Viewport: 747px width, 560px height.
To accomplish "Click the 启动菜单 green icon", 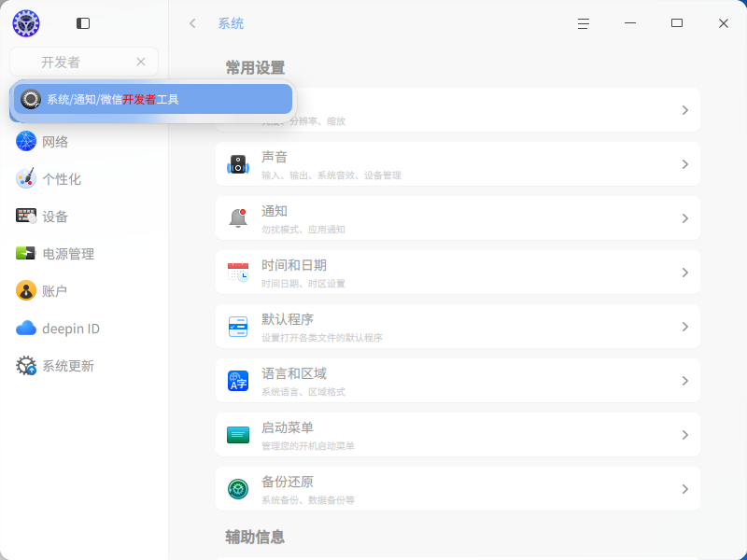I will coord(238,435).
